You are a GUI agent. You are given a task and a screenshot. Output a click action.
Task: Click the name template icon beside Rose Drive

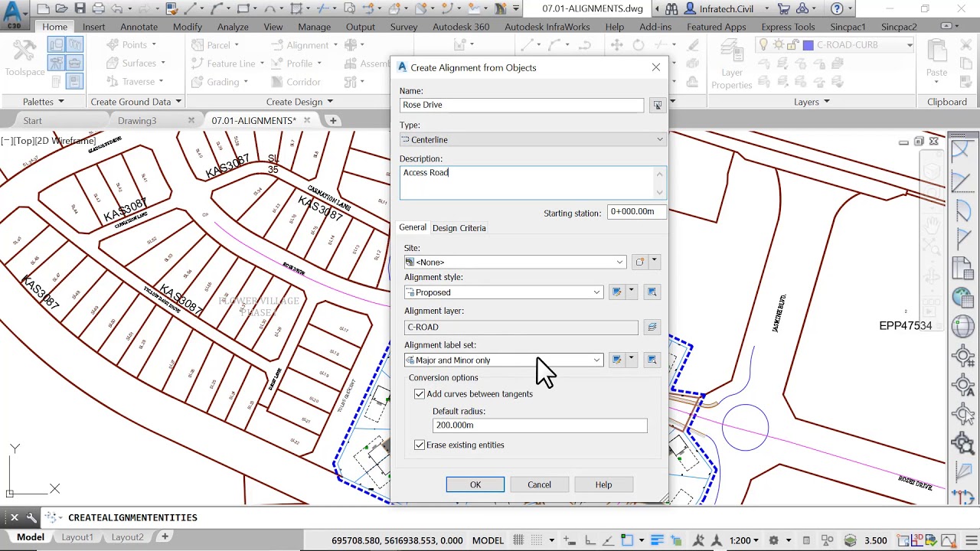[x=657, y=105]
